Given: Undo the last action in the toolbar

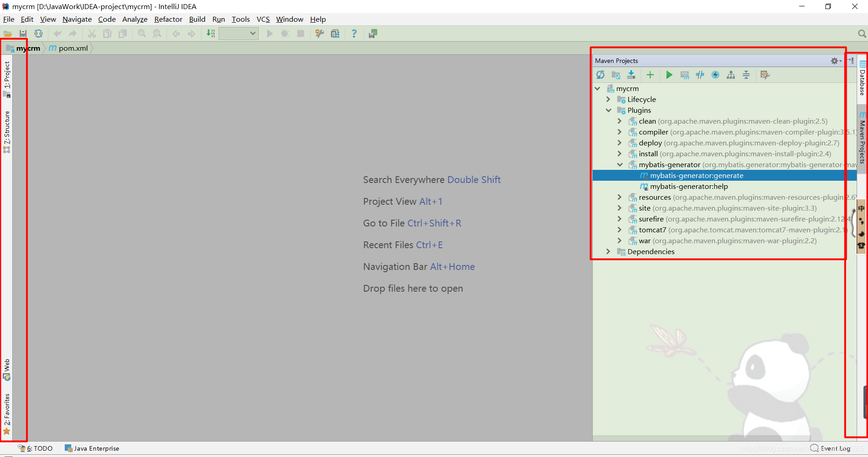Looking at the screenshot, I should pyautogui.click(x=58, y=34).
